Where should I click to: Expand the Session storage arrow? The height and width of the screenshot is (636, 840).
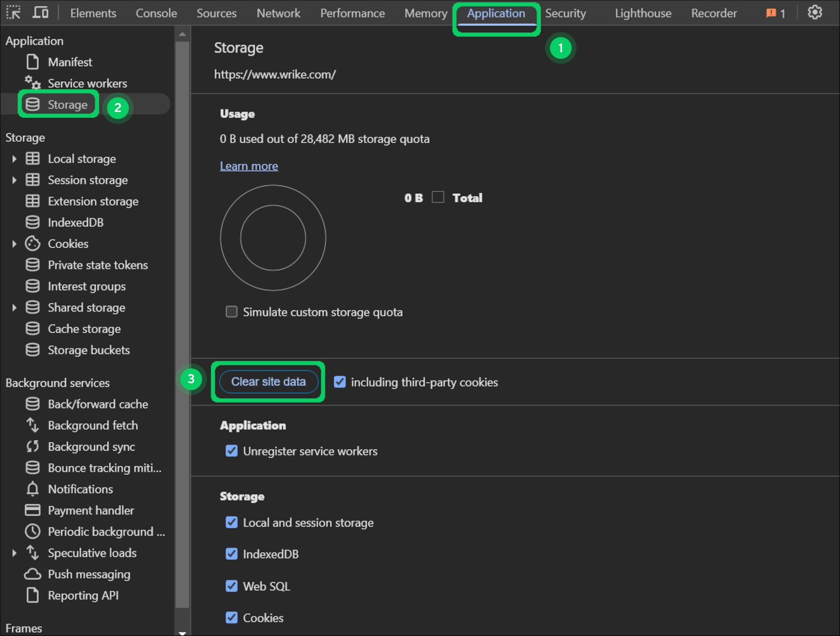[14, 180]
